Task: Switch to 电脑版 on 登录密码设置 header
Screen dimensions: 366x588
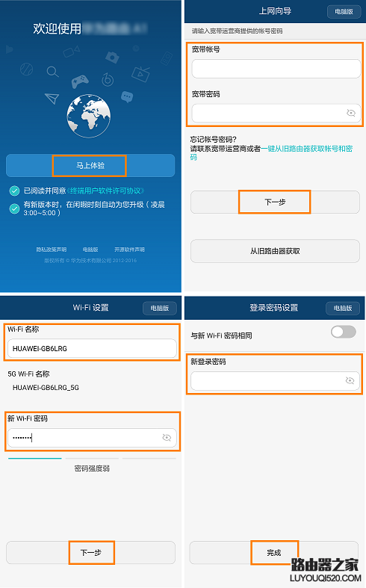Action: click(343, 308)
